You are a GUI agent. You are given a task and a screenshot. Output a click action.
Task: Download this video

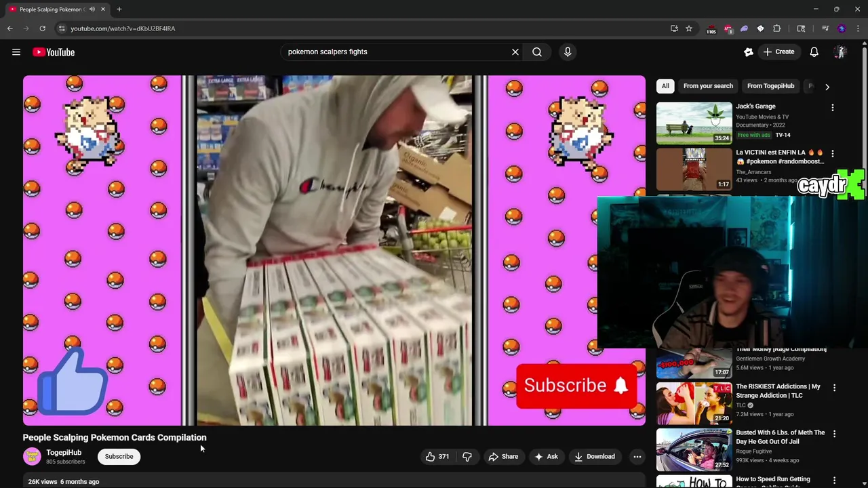595,457
